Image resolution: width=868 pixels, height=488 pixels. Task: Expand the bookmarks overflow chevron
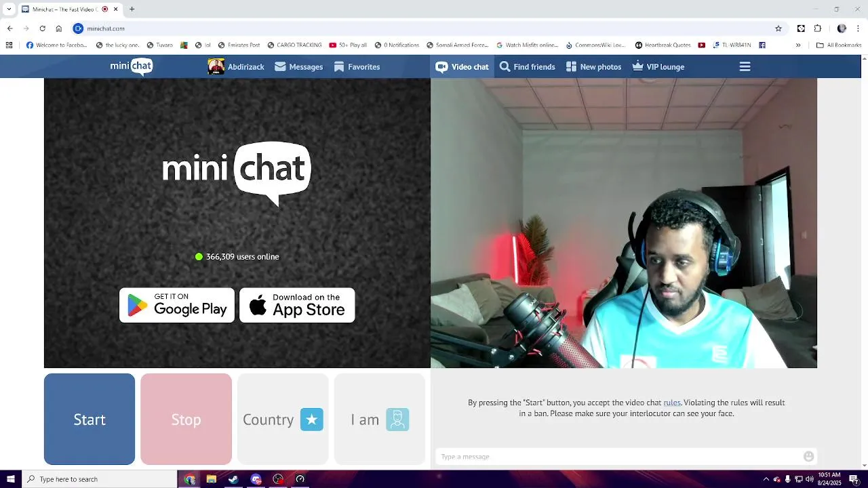pos(798,45)
